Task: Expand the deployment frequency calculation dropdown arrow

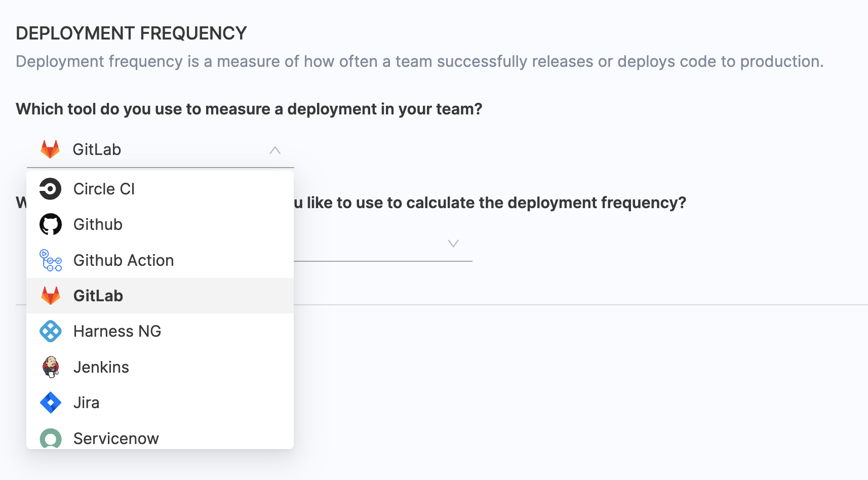Action: (453, 244)
